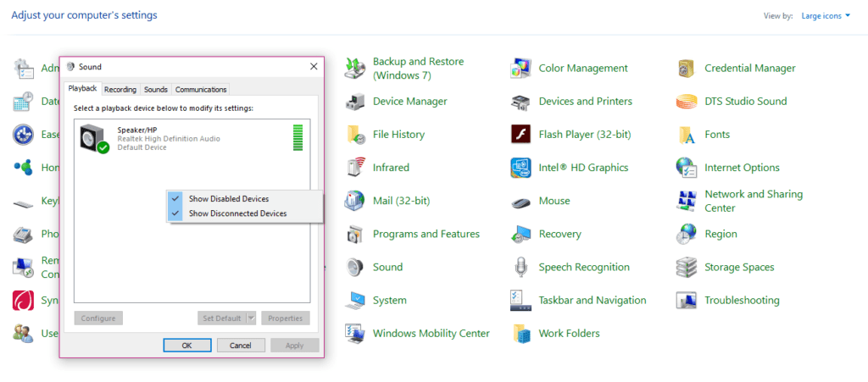
Task: Open the Flash Player icon
Action: point(520,135)
